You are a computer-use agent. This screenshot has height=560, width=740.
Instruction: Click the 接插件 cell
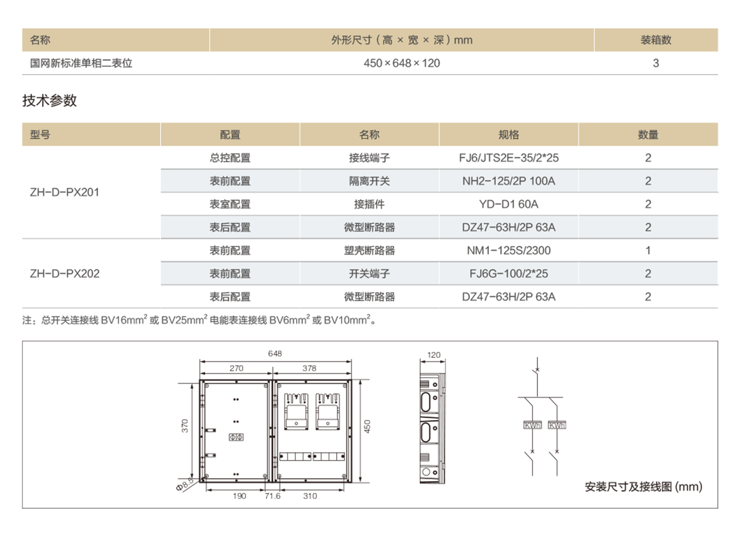pos(369,204)
